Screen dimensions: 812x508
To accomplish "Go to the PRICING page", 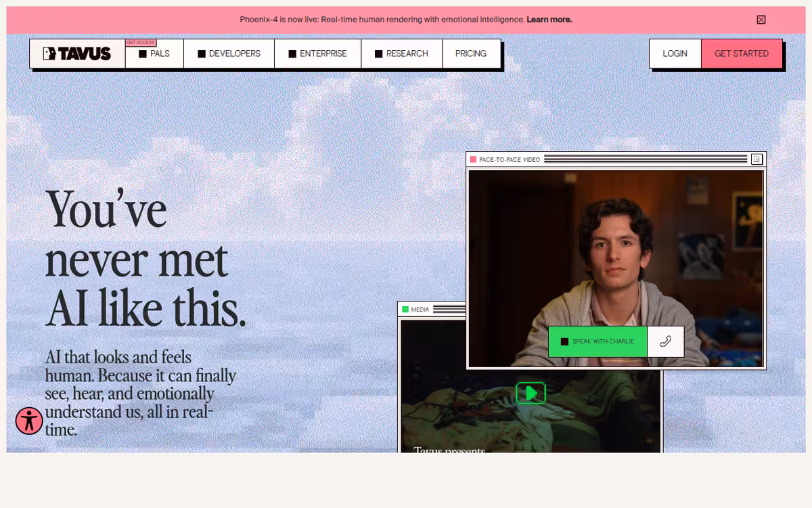I will [471, 54].
